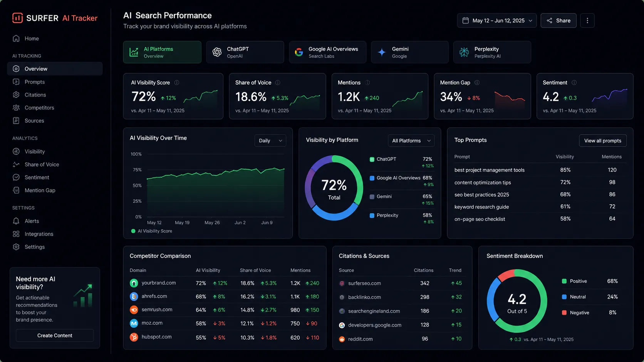Viewport: 644px width, 362px height.
Task: Open the May 12 – Jun 12 date range dropdown
Action: coord(497,20)
